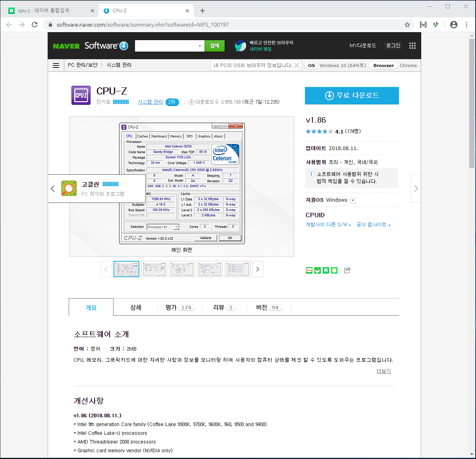Click the browser address bar URL
Viewport: 476px width, 459px height.
pyautogui.click(x=143, y=25)
